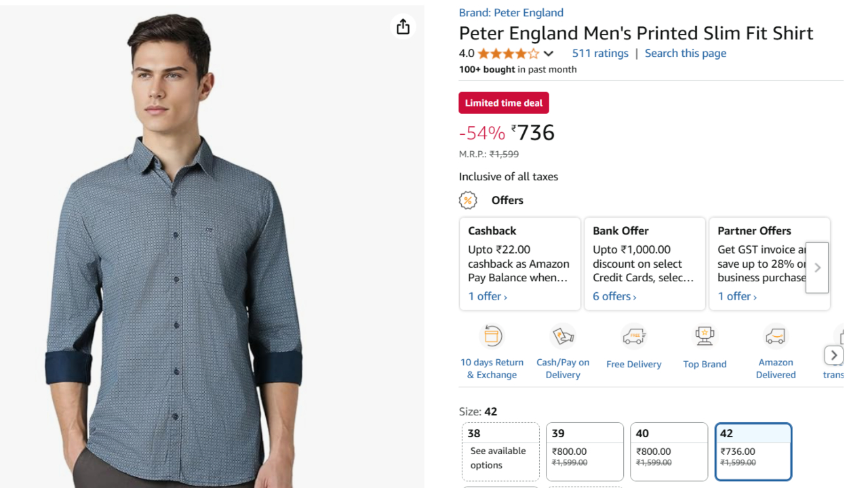Open the 511 ratings link
868x488 pixels.
[x=600, y=54]
